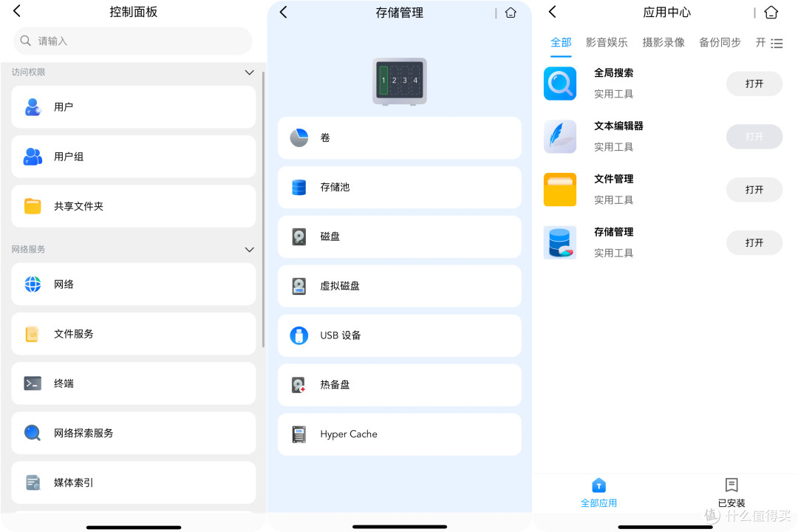Viewport: 798px width, 532px height.
Task: Select the 已安装 bottom tab
Action: (731, 493)
